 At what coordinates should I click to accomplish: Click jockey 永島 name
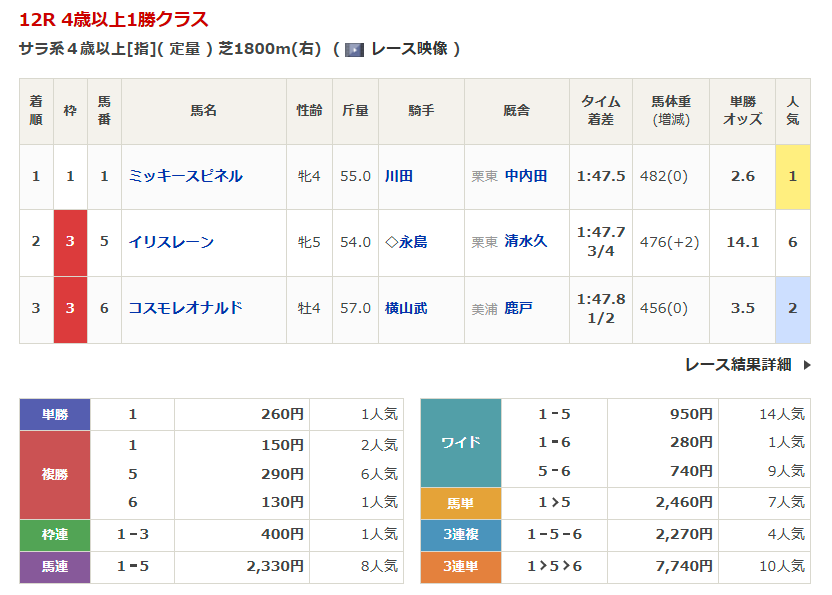pyautogui.click(x=412, y=242)
